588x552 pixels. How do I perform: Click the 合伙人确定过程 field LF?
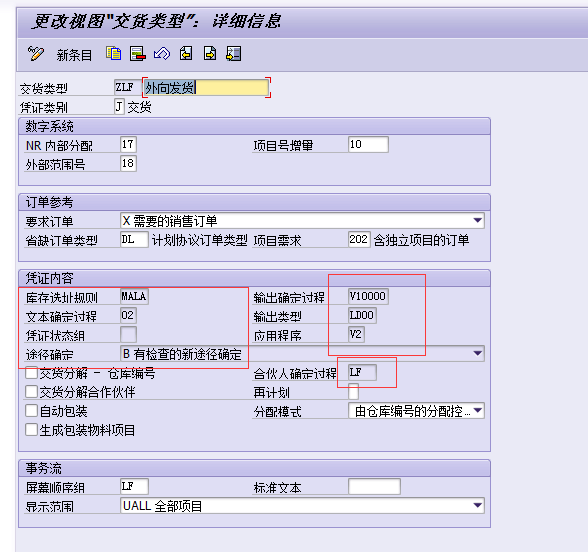(362, 372)
